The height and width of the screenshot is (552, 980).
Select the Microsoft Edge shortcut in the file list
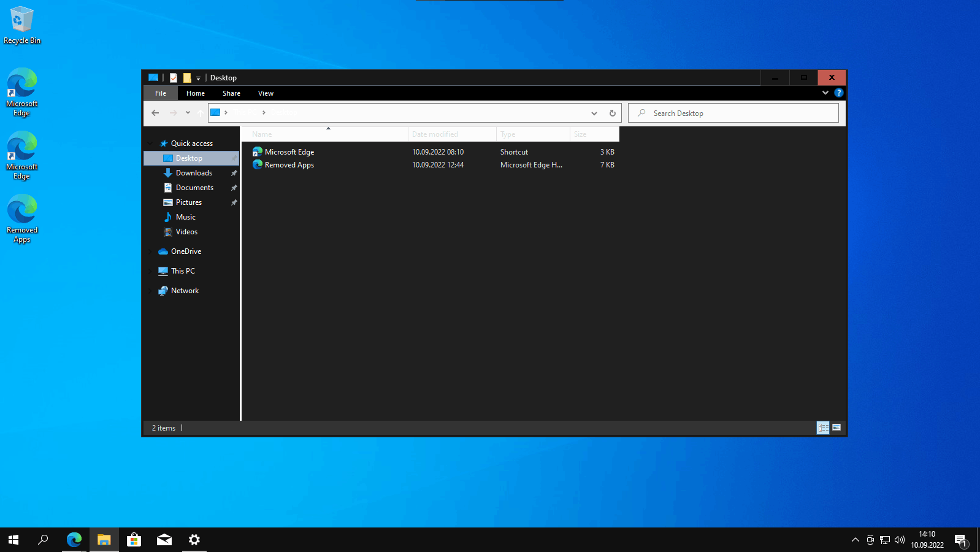[289, 152]
